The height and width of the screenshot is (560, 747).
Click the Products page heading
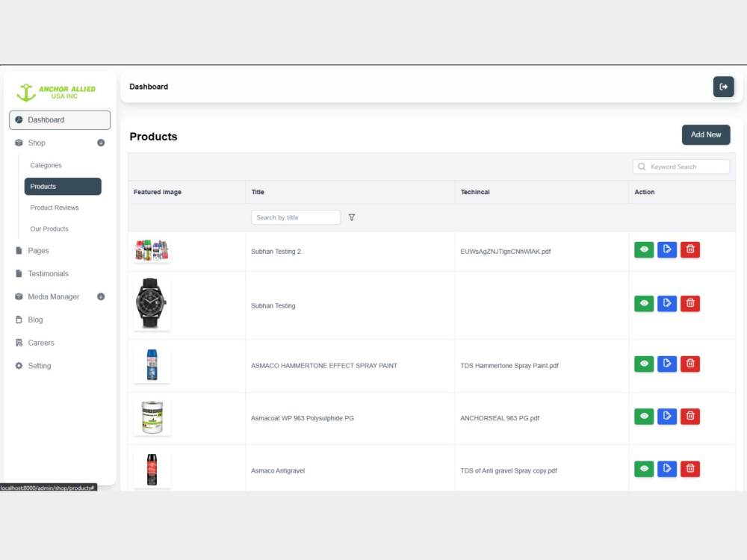click(x=153, y=137)
